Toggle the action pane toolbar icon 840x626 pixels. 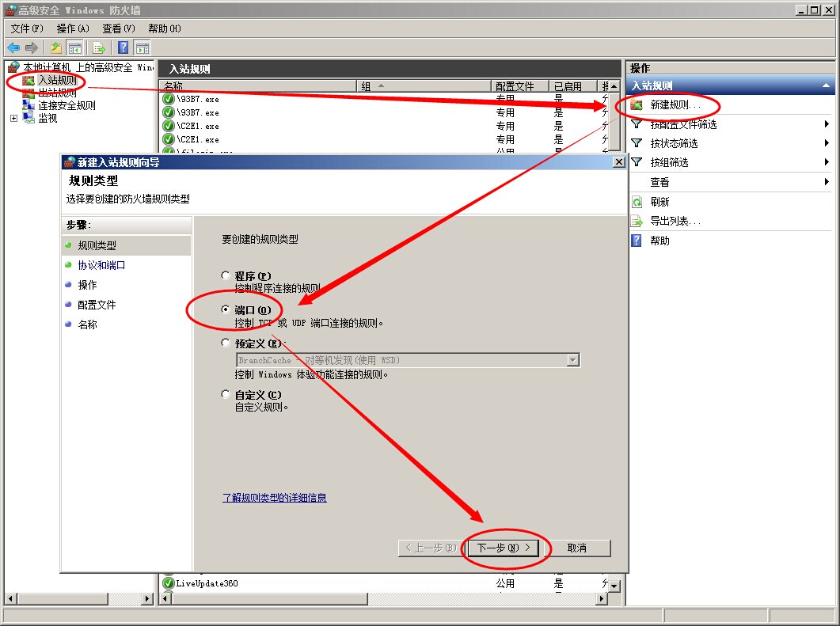[x=143, y=47]
